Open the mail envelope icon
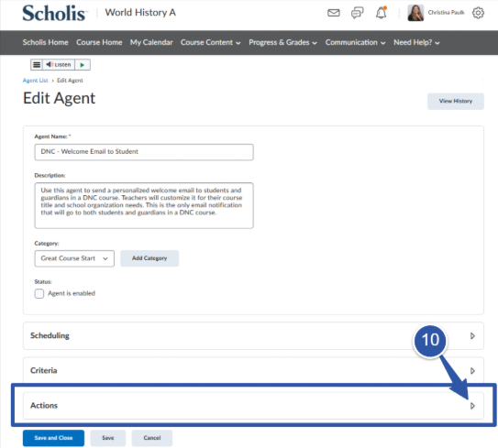 pos(334,13)
